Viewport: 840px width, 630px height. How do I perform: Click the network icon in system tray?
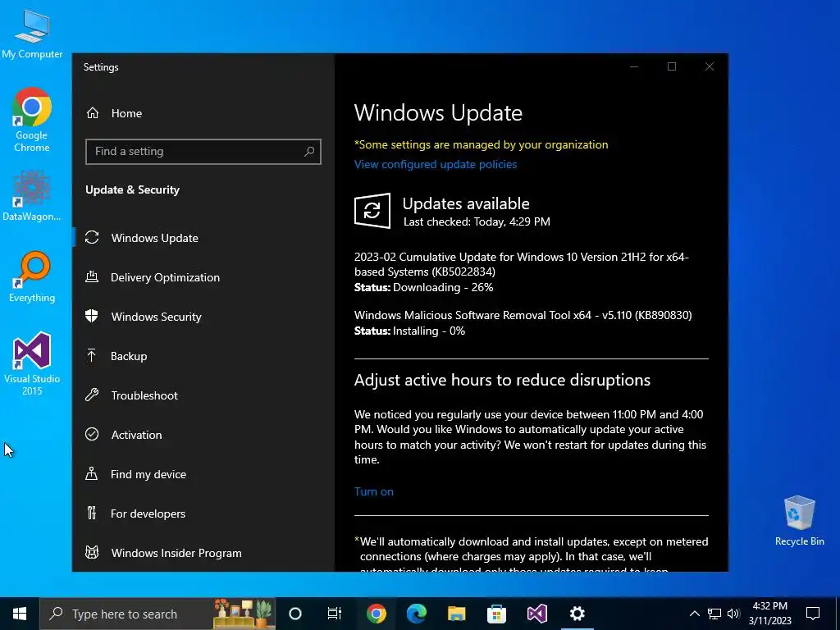click(x=714, y=614)
